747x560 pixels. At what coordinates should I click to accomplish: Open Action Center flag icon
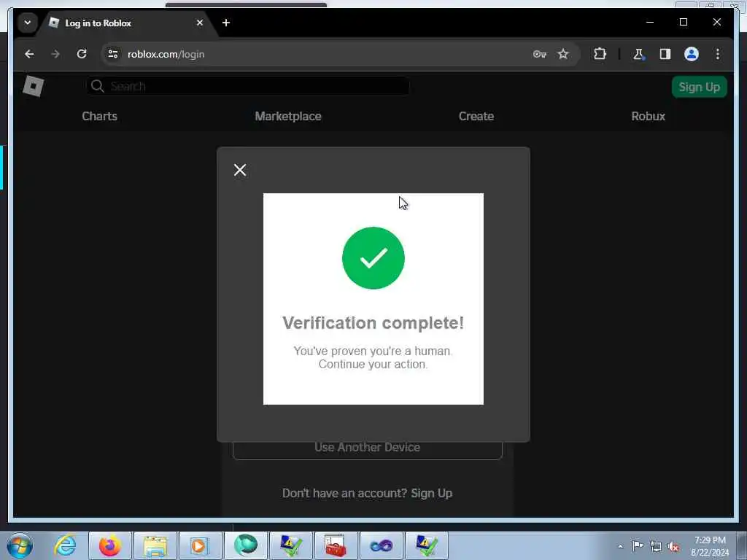tap(638, 545)
